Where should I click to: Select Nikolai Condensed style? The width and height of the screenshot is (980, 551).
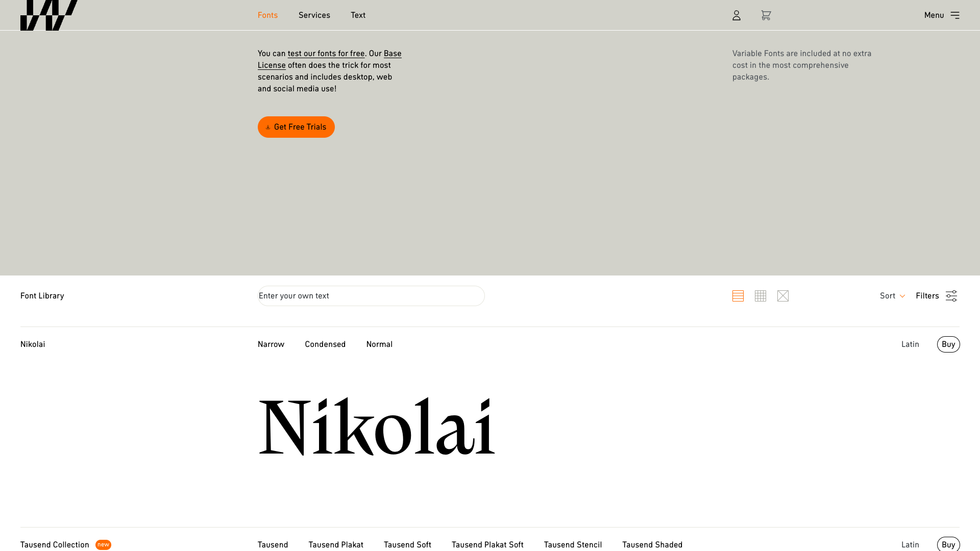coord(325,344)
